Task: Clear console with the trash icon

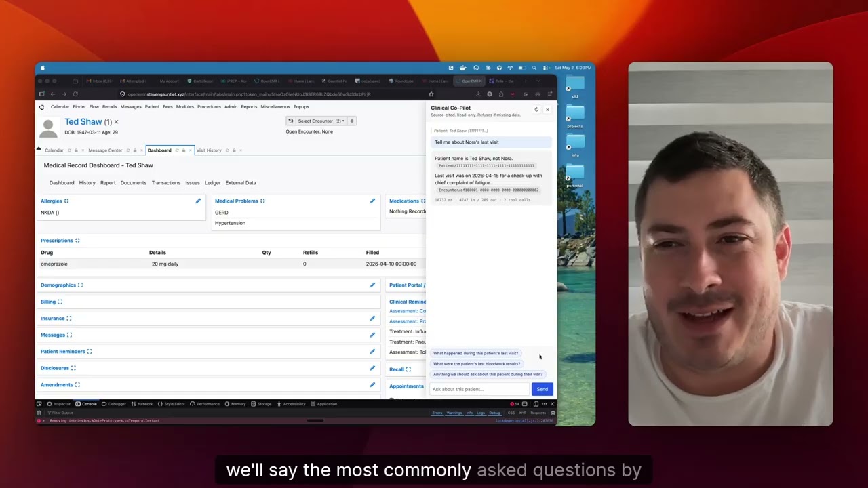Action: 39,413
